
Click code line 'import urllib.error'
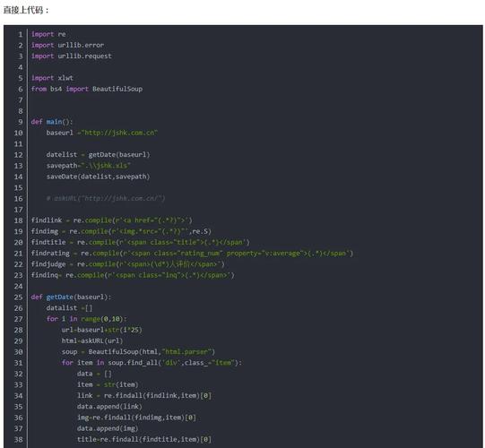coord(67,45)
